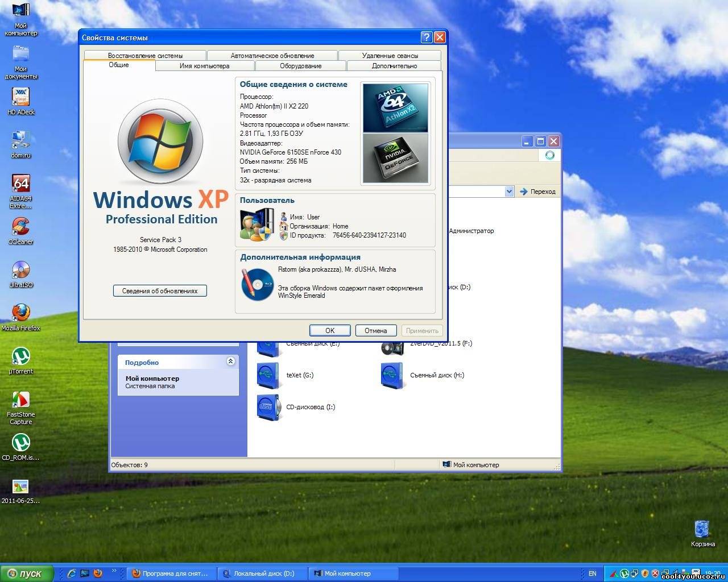Viewport: 728px width, 582px height.
Task: Click the µTorrent tray icon
Action: (625, 573)
